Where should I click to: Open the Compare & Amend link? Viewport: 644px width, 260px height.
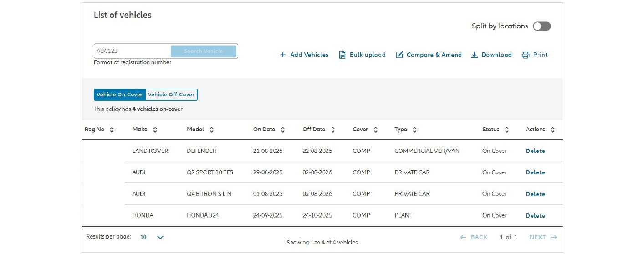point(434,55)
